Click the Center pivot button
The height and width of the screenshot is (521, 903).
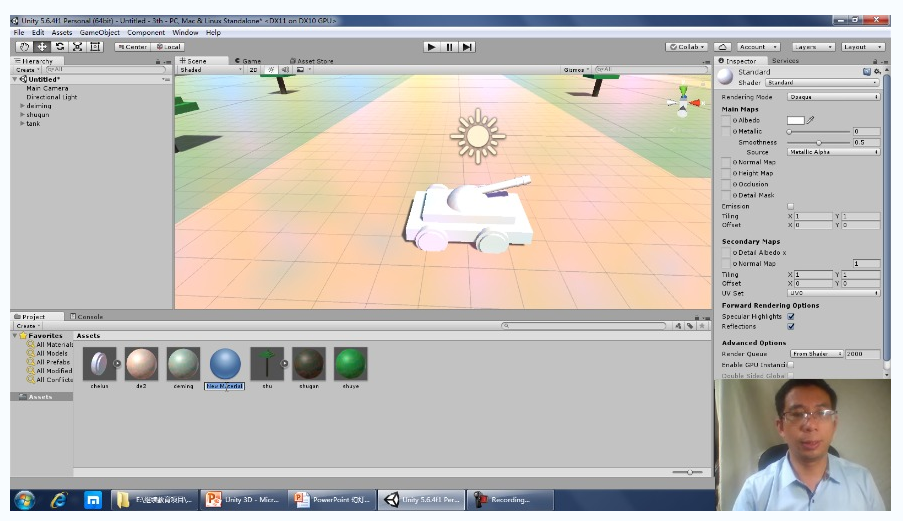[x=132, y=47]
